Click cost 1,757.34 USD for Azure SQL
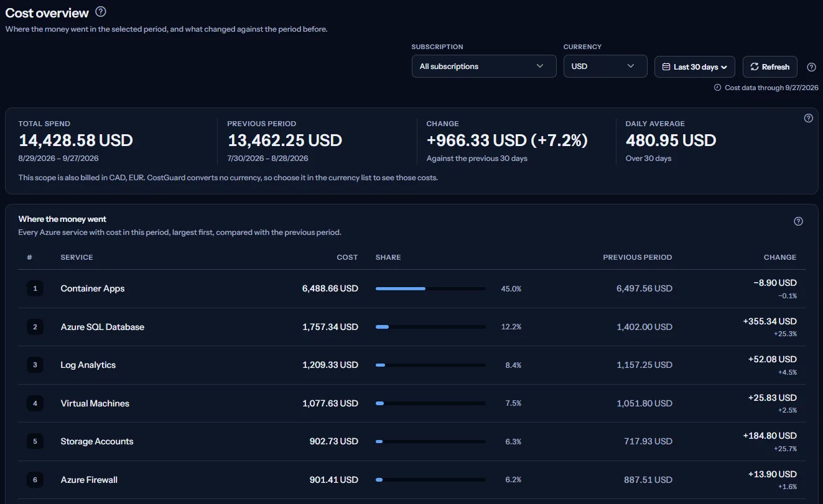This screenshot has height=504, width=823. 330,327
